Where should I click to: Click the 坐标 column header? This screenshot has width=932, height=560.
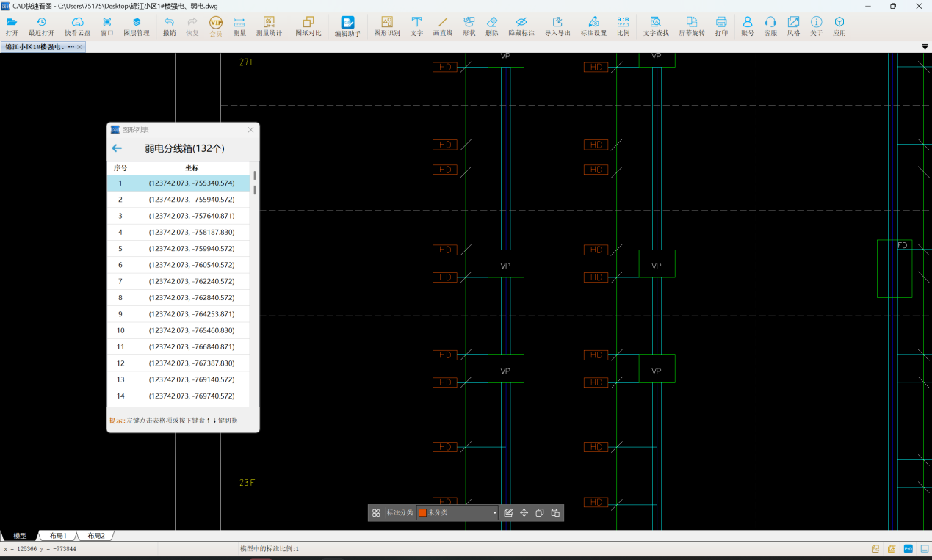click(192, 168)
